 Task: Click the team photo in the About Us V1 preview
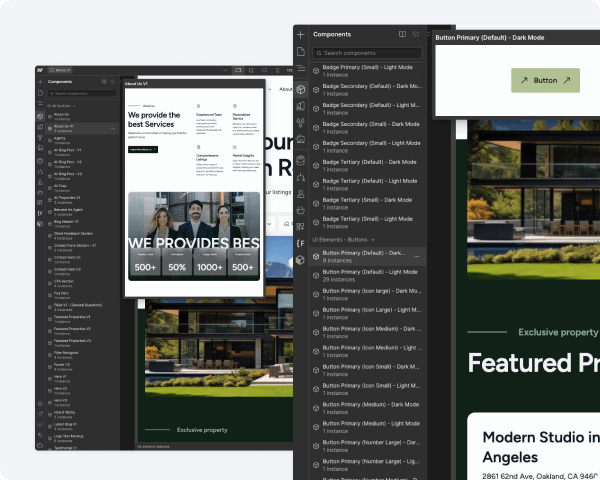(x=194, y=236)
